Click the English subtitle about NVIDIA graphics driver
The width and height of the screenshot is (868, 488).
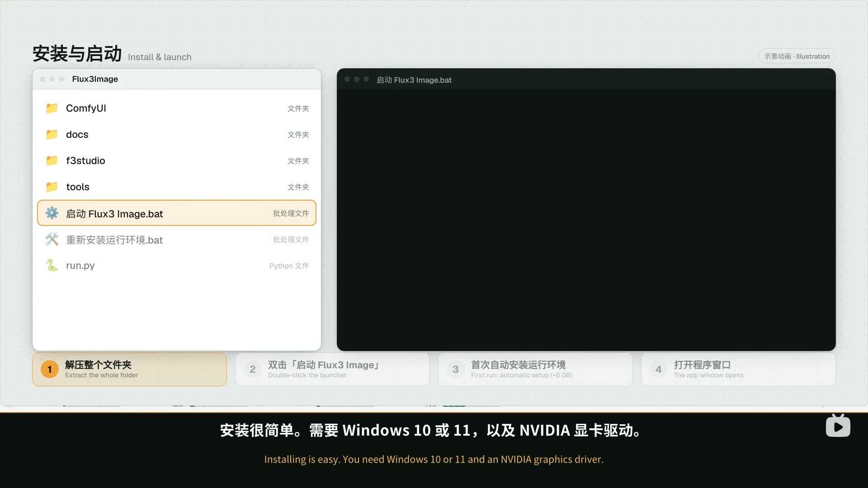(434, 459)
